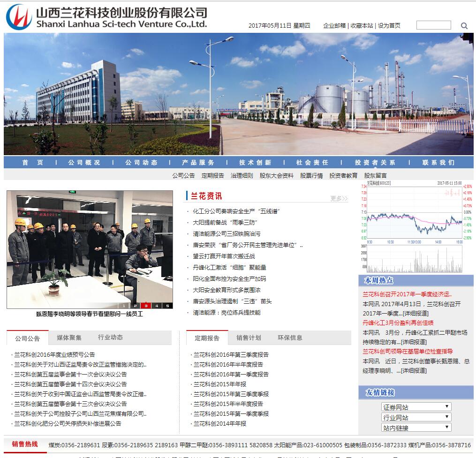Open news 丹峰化工激活"细胞"聚能量
Image resolution: width=476 pixels, height=458 pixels.
[x=229, y=267]
